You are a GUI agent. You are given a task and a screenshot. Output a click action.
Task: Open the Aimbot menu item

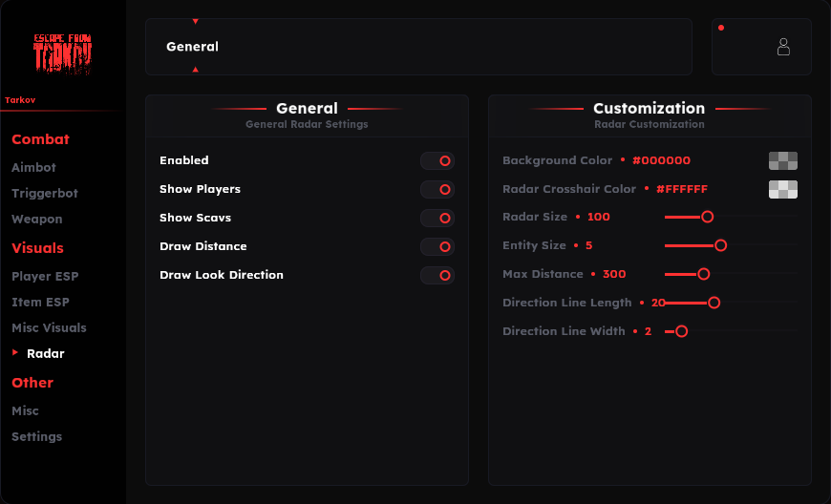[x=33, y=167]
